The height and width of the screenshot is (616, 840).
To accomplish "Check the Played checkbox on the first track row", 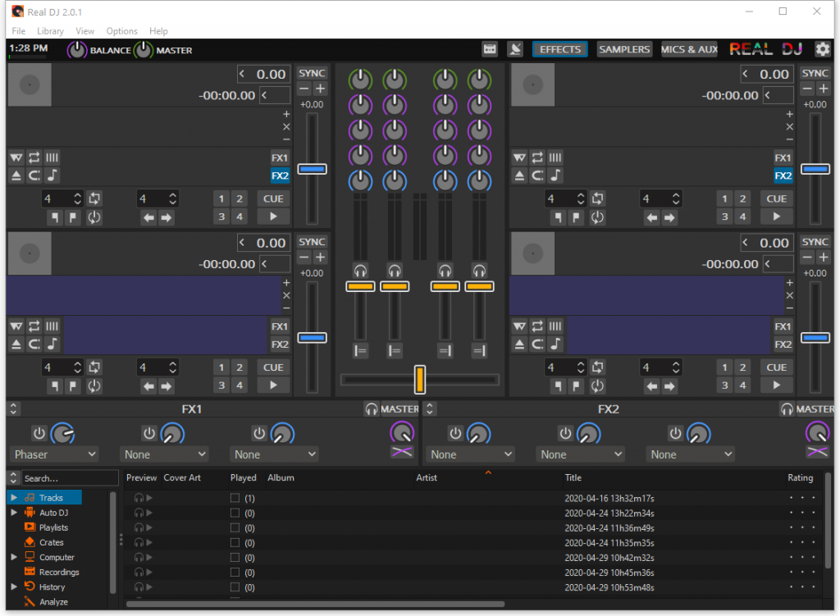I will (x=234, y=497).
